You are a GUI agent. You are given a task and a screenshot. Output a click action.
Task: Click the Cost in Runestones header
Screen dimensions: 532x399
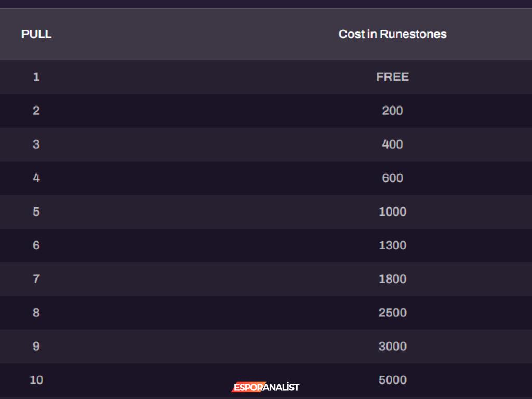coord(392,34)
